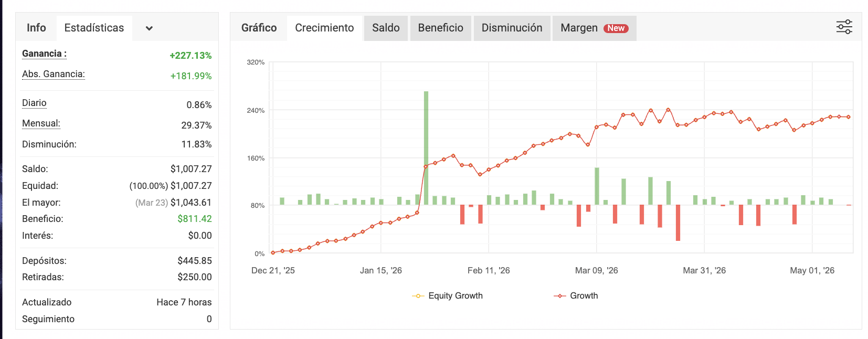Switch to the Saldo chart tab

click(x=386, y=28)
